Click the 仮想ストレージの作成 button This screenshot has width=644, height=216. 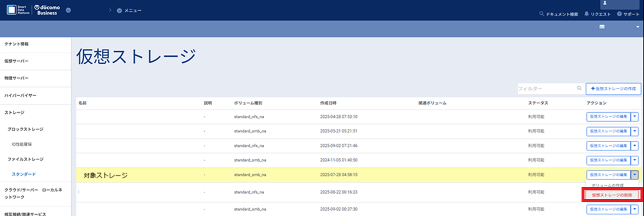pos(613,89)
